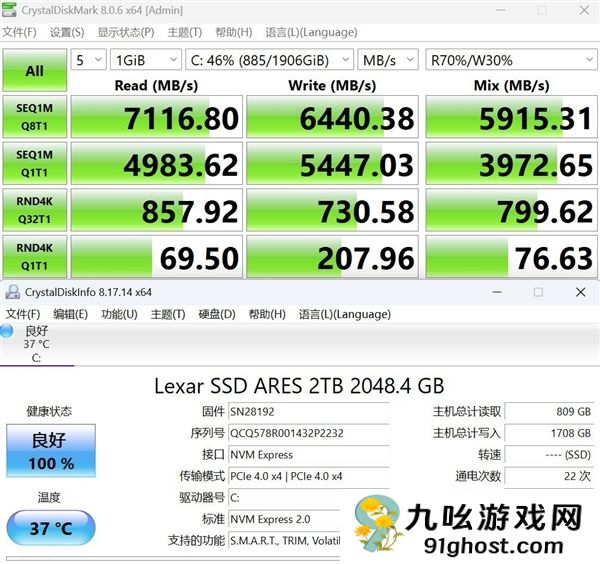Click the power on count value 22 次
Viewport: 600px width, 564px height.
[x=549, y=476]
